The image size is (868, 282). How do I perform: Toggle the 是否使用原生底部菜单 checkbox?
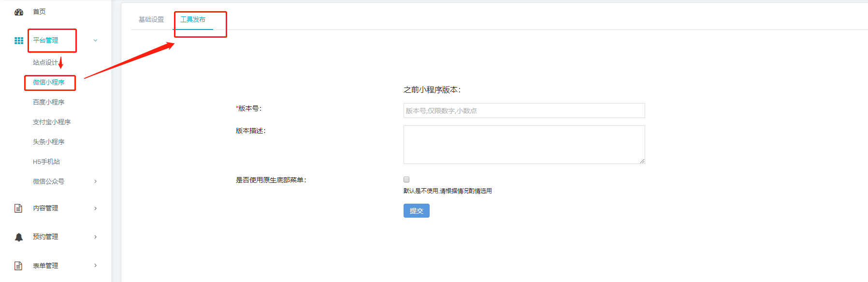[406, 179]
